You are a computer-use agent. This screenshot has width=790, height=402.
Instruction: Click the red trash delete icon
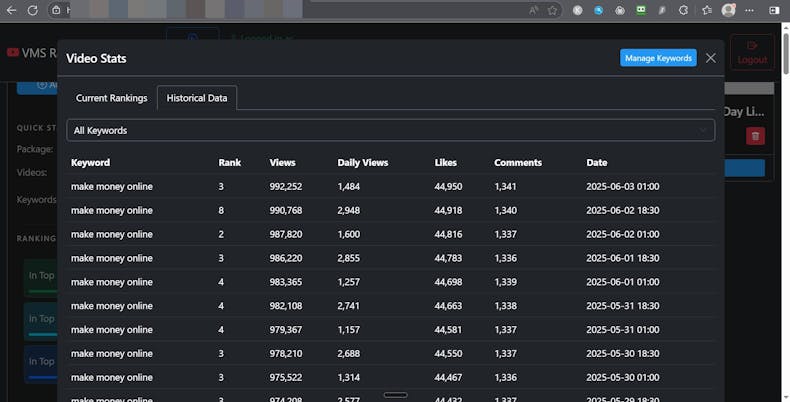point(755,136)
